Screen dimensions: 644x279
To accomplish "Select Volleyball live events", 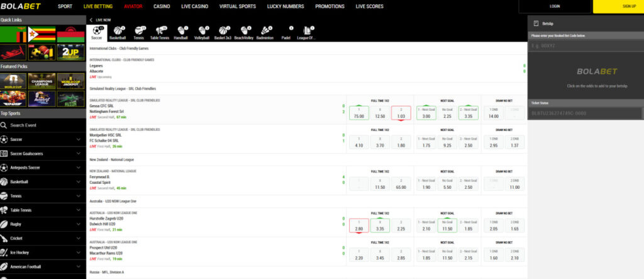I will click(x=202, y=33).
